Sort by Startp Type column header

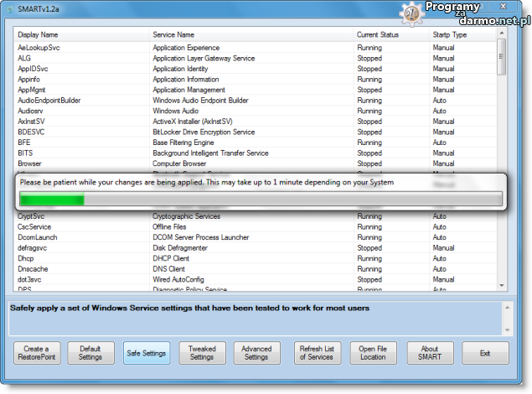click(462, 34)
